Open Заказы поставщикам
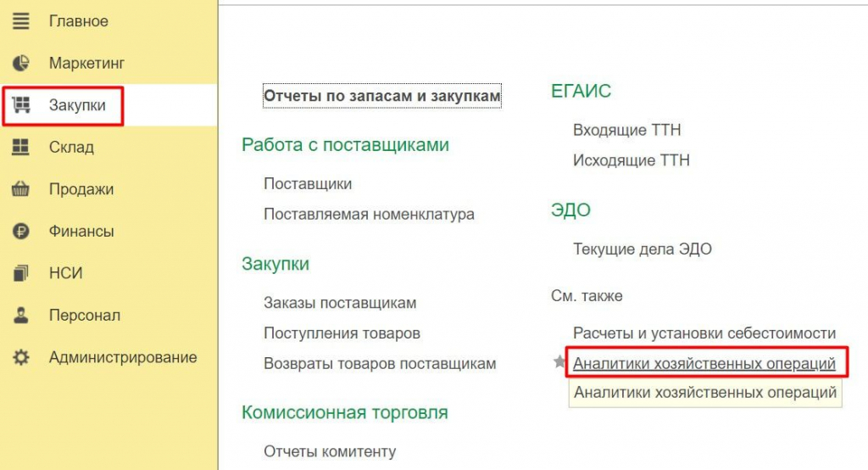Screen dimensions: 868x470 [x=340, y=303]
